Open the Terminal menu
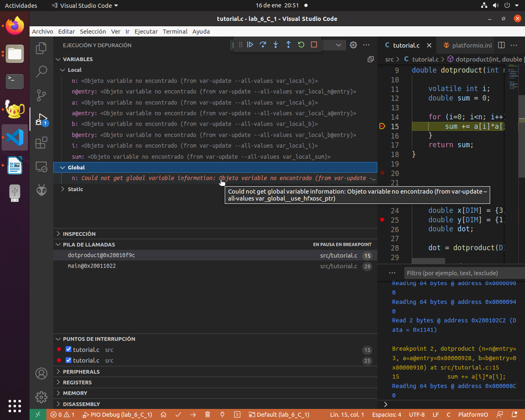 [175, 32]
